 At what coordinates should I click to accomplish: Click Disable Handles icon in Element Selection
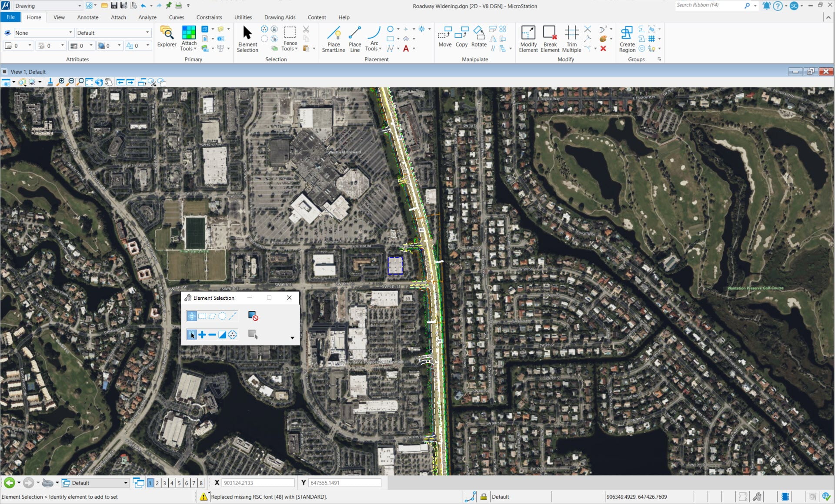click(253, 316)
